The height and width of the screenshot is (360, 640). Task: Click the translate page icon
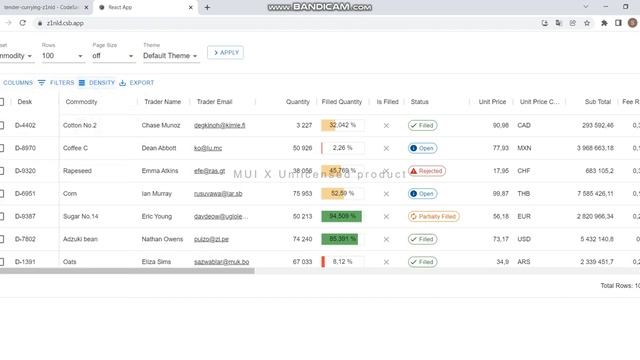point(558,23)
